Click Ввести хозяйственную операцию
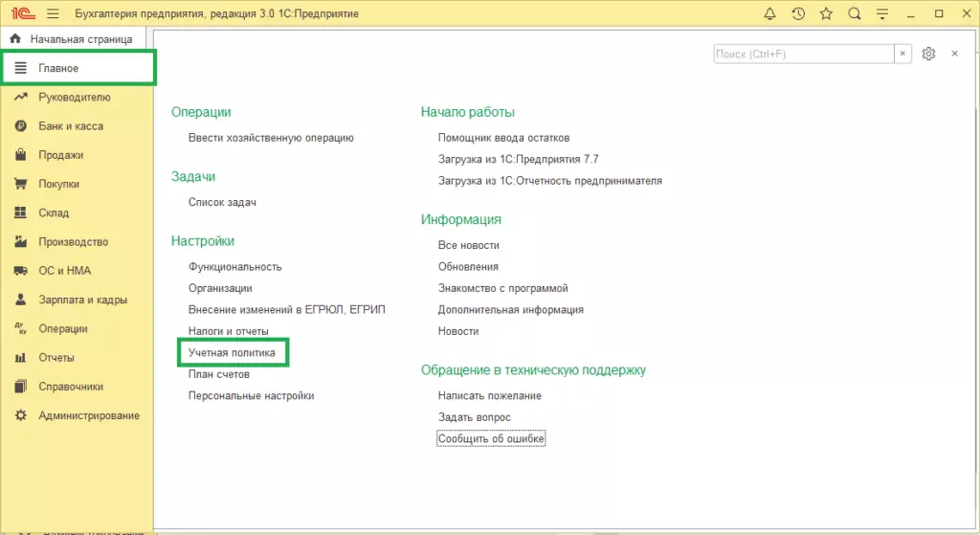 (x=271, y=138)
